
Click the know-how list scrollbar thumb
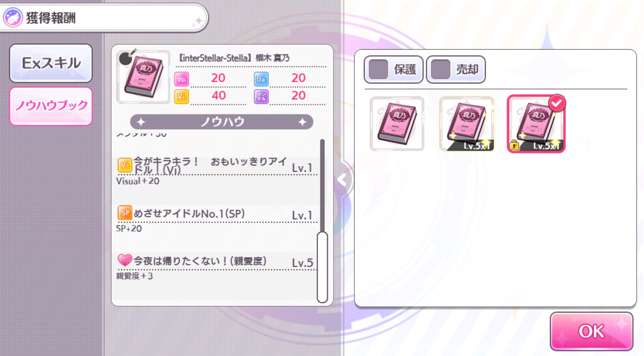(x=322, y=267)
